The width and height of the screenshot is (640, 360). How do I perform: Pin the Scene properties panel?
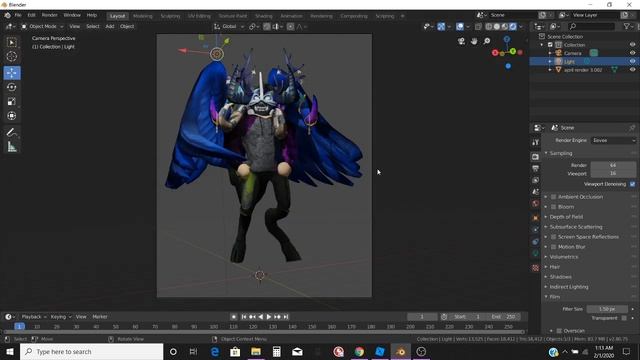[632, 128]
